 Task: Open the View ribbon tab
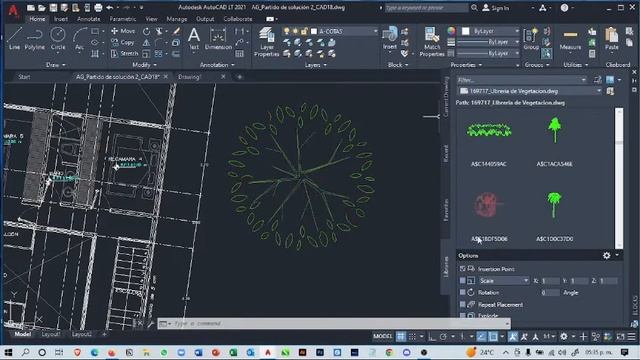pyautogui.click(x=151, y=19)
